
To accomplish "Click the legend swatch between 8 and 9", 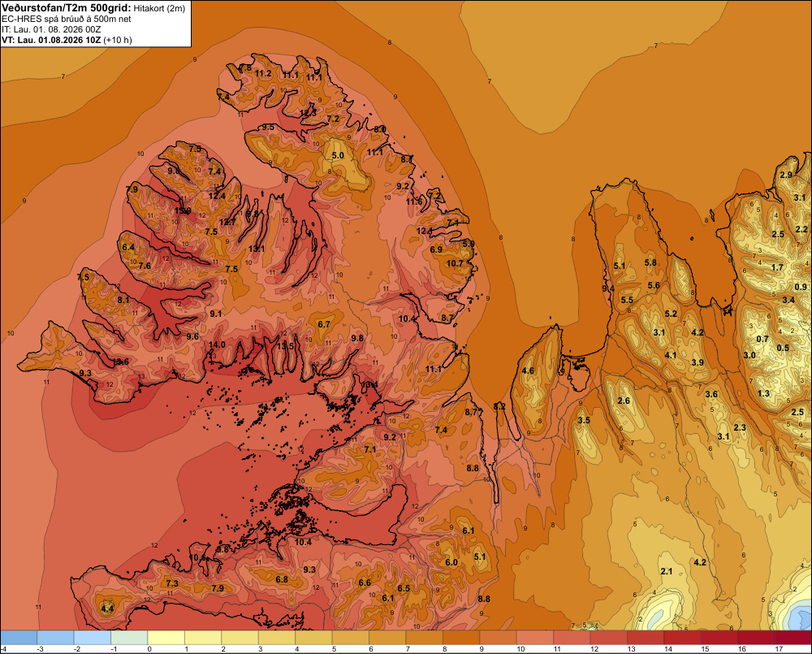I will pyautogui.click(x=461, y=637).
